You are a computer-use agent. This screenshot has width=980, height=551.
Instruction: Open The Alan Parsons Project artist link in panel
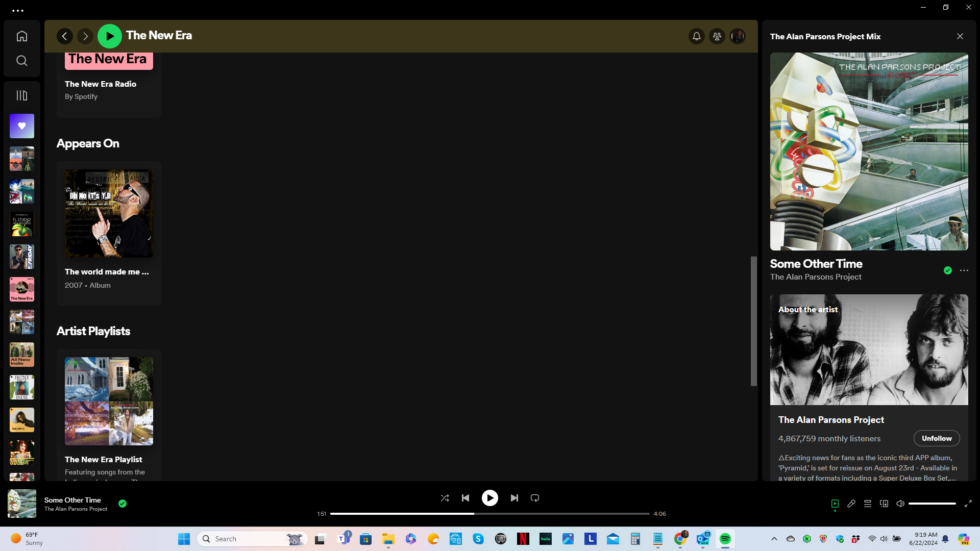pyautogui.click(x=816, y=277)
